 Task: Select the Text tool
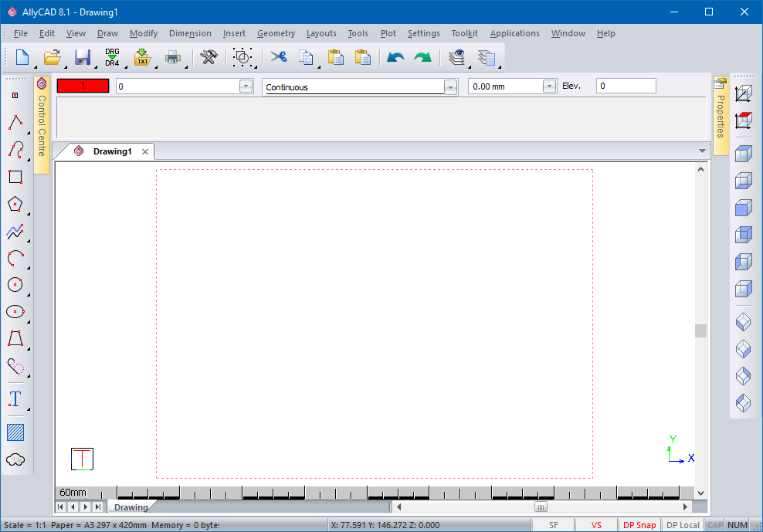(15, 399)
